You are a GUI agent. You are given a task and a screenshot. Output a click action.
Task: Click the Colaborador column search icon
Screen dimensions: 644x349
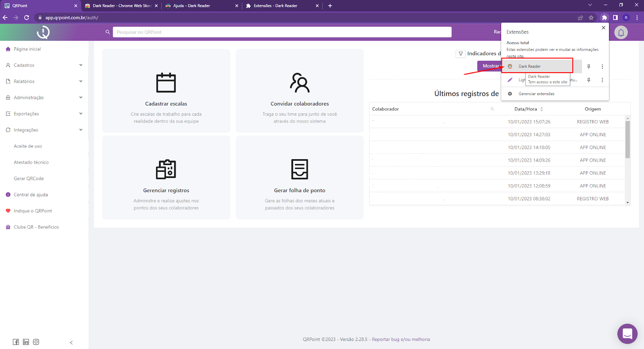[x=492, y=109]
